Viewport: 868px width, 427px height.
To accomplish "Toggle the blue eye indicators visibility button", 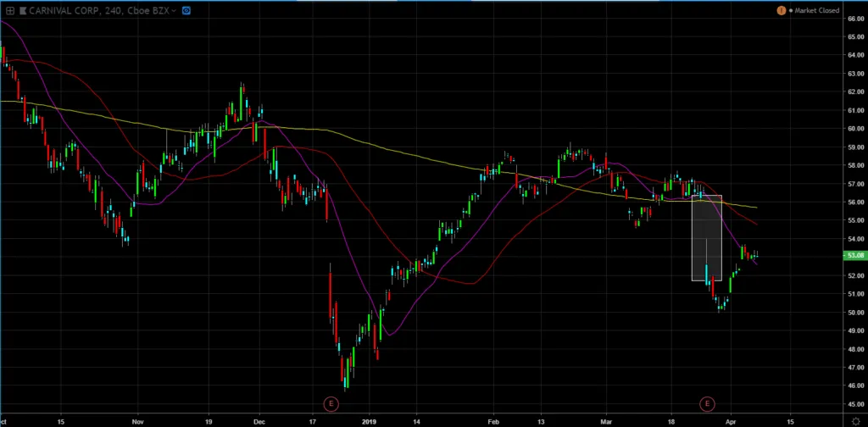I will coord(186,10).
